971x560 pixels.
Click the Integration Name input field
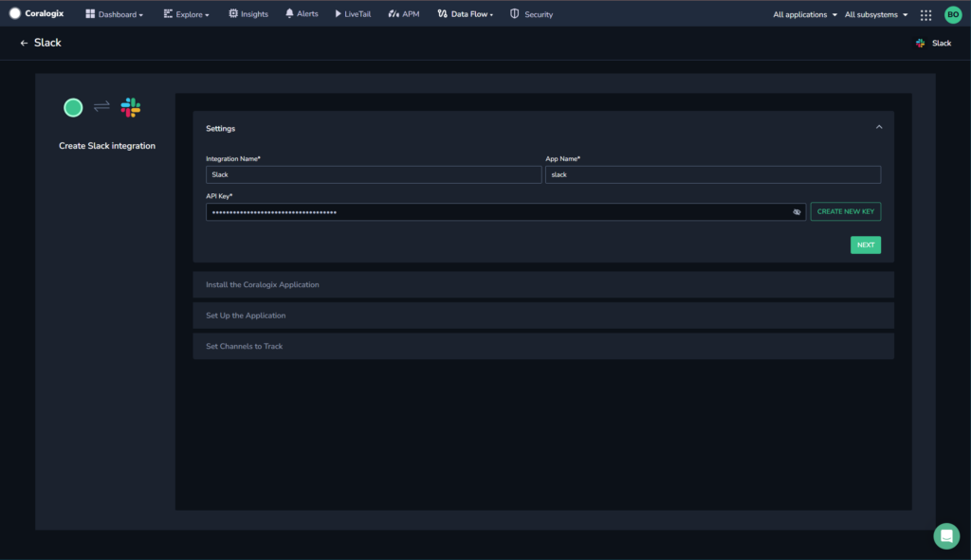point(374,174)
